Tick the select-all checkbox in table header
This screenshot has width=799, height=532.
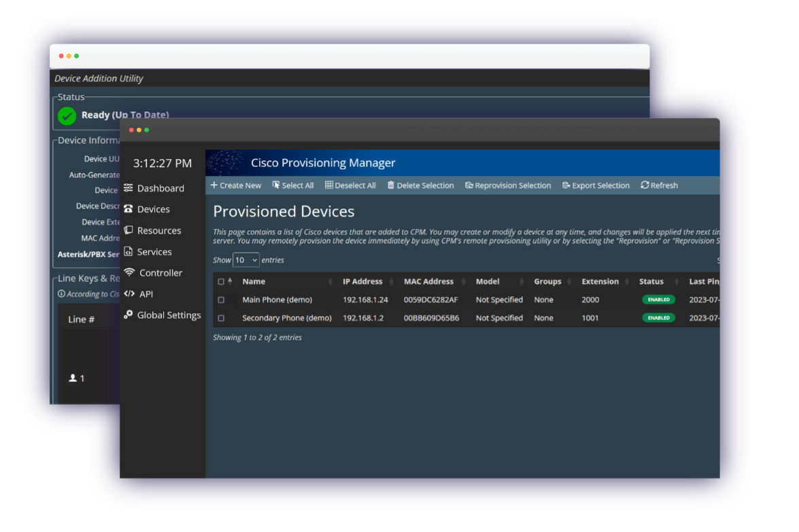(x=221, y=281)
